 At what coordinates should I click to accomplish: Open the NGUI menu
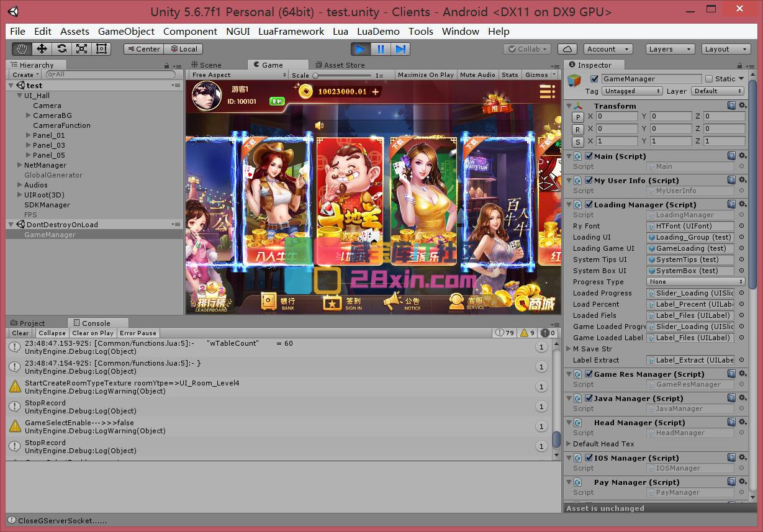238,31
